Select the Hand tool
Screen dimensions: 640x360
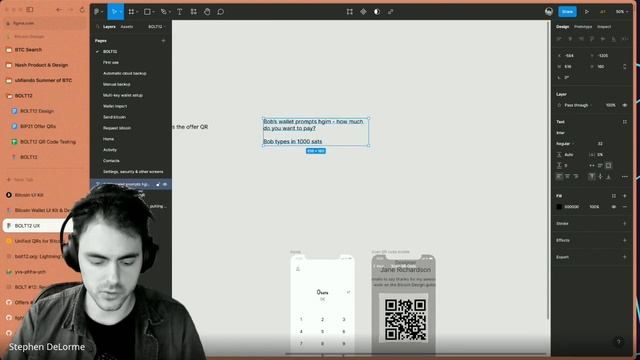207,12
